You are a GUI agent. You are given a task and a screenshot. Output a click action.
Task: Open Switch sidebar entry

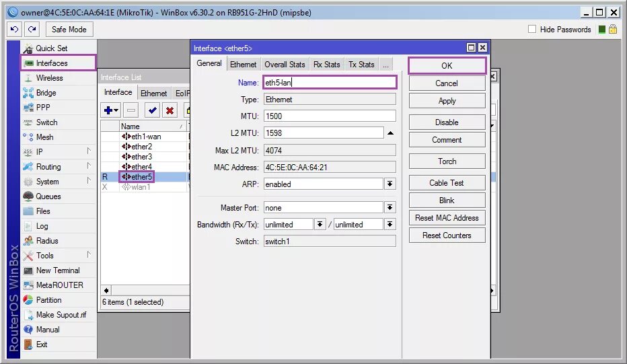(59, 122)
